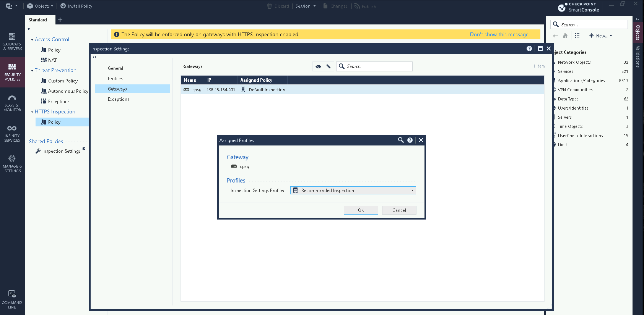Click the Gateways search input field
644x315 pixels.
[x=378, y=66]
